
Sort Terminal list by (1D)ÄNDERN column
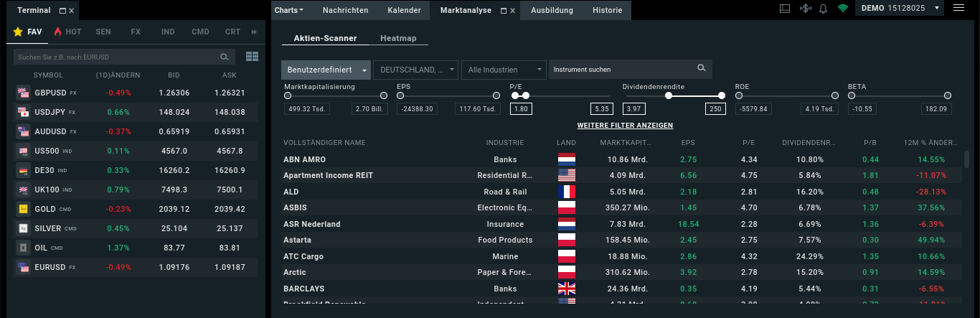coord(118,75)
